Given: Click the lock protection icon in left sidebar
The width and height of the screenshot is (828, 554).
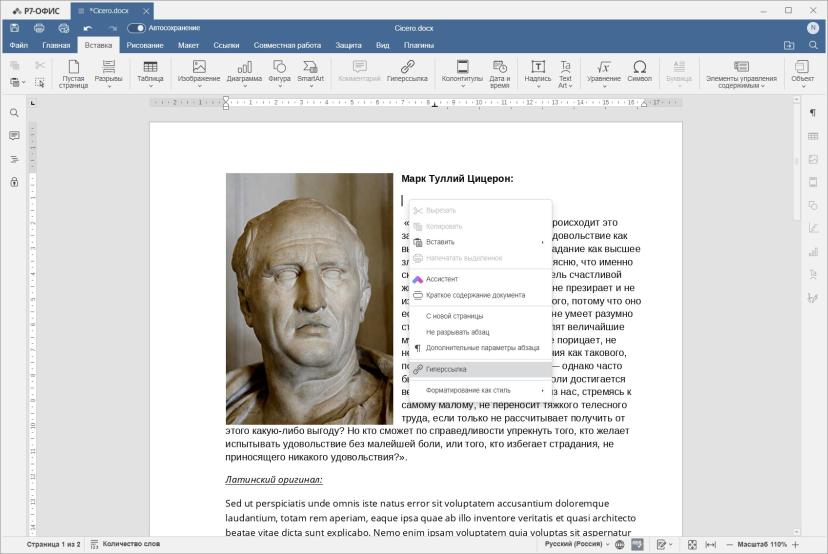Looking at the screenshot, I should click(14, 182).
